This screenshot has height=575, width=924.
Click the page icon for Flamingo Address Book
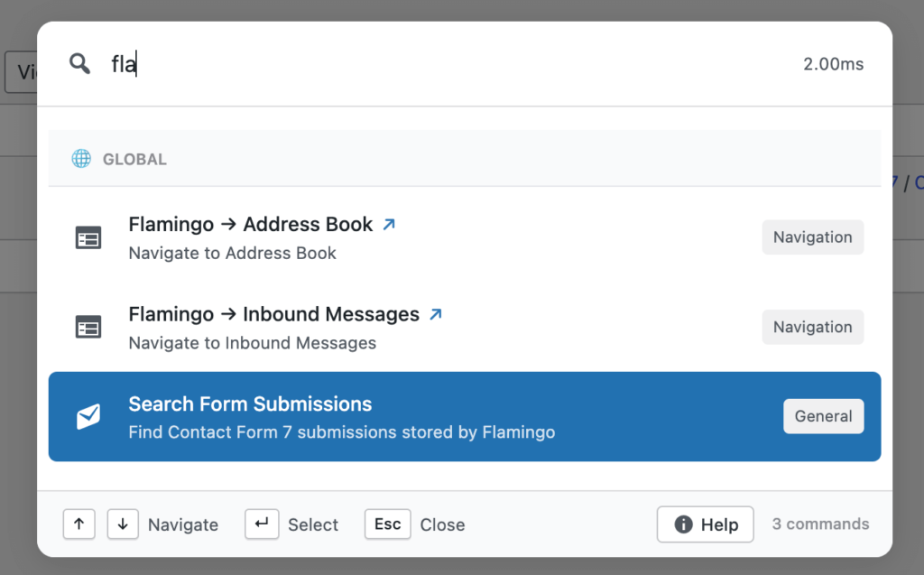click(x=88, y=237)
